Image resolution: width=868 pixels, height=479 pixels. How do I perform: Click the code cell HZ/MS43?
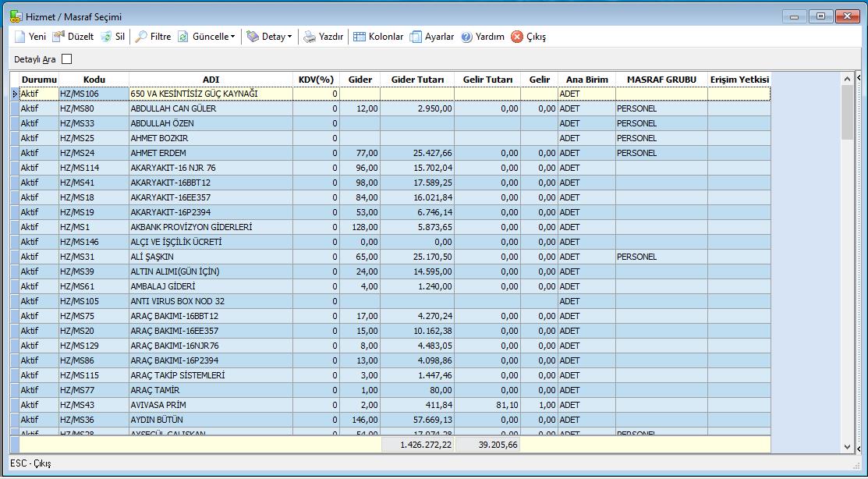[94, 405]
